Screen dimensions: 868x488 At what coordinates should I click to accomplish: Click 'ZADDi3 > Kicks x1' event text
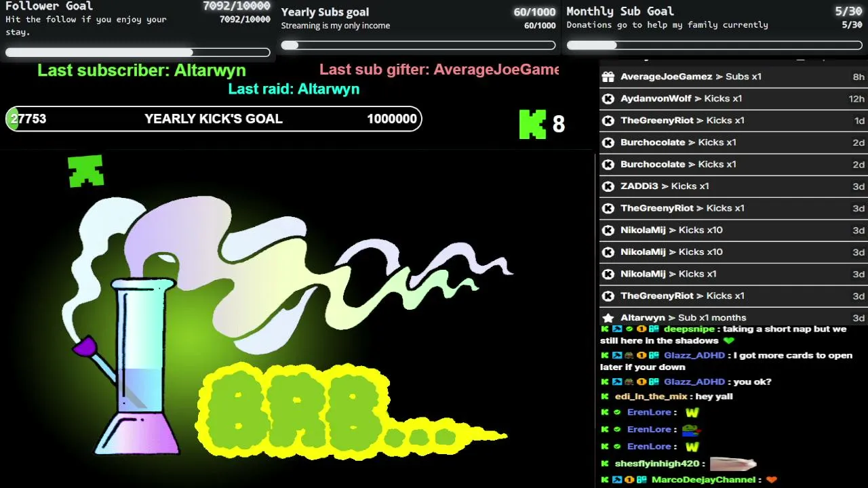point(665,186)
